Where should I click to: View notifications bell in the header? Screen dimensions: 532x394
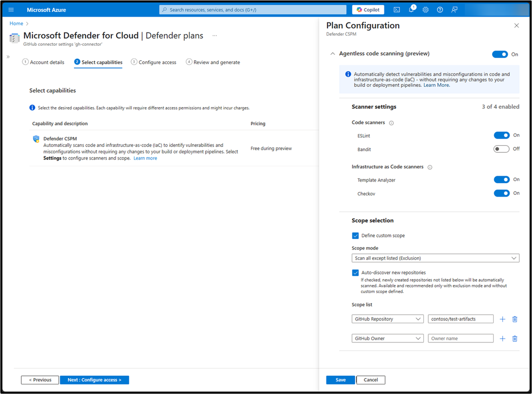[411, 9]
